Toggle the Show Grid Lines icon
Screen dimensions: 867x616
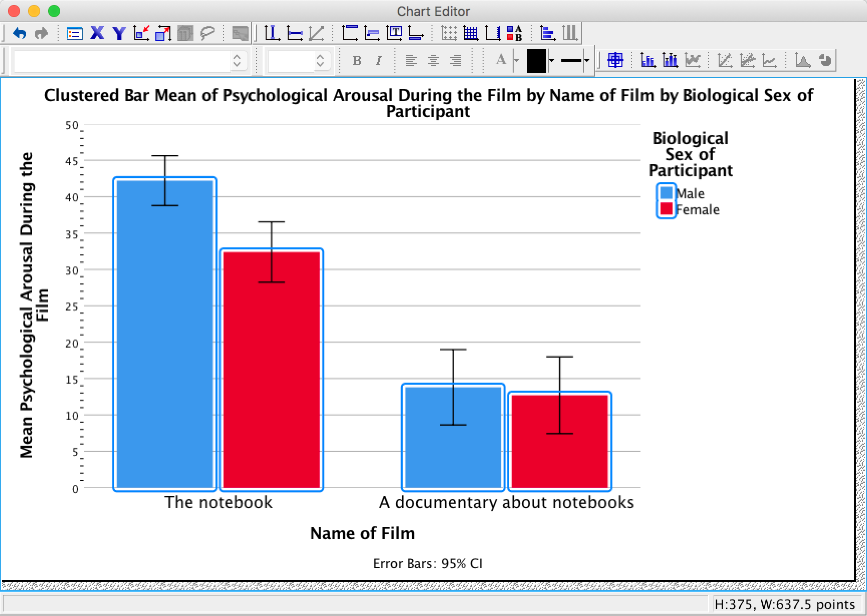[471, 34]
